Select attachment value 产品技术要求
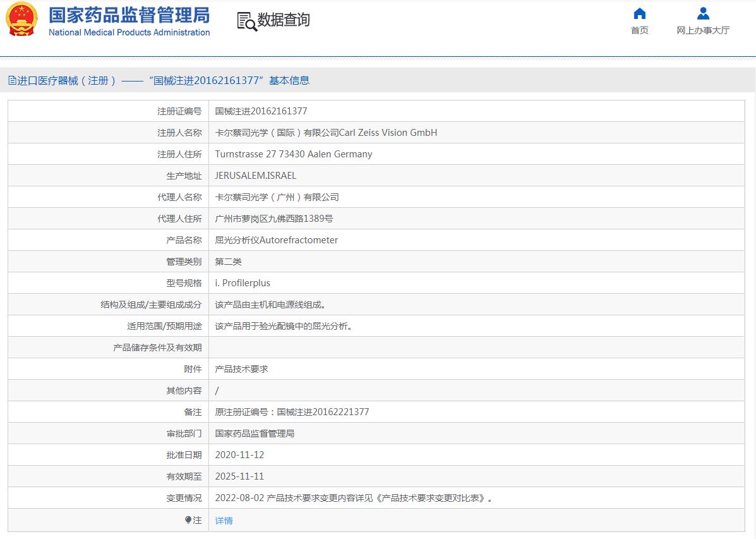 [x=241, y=369]
